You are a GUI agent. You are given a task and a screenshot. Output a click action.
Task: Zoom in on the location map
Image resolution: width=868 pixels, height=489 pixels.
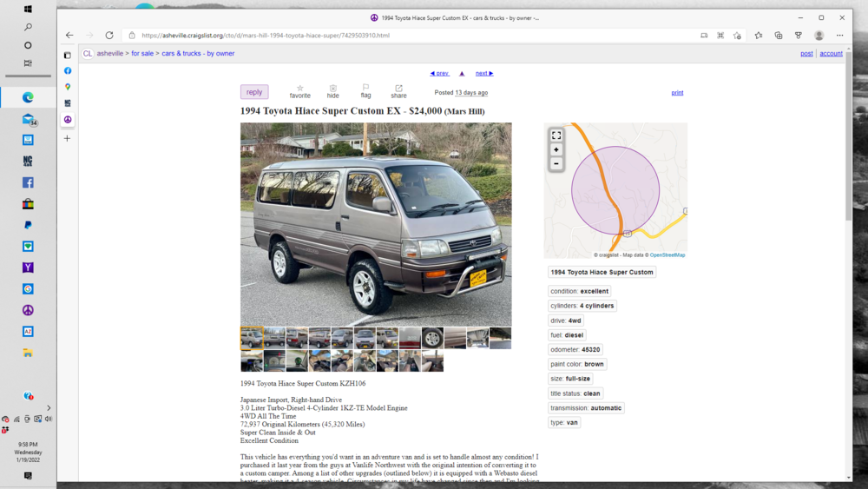556,149
